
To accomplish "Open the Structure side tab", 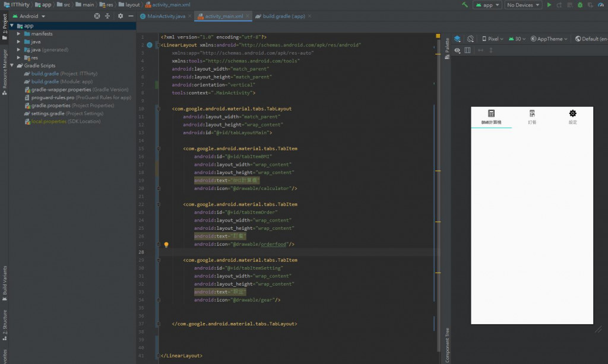I will coord(5,325).
